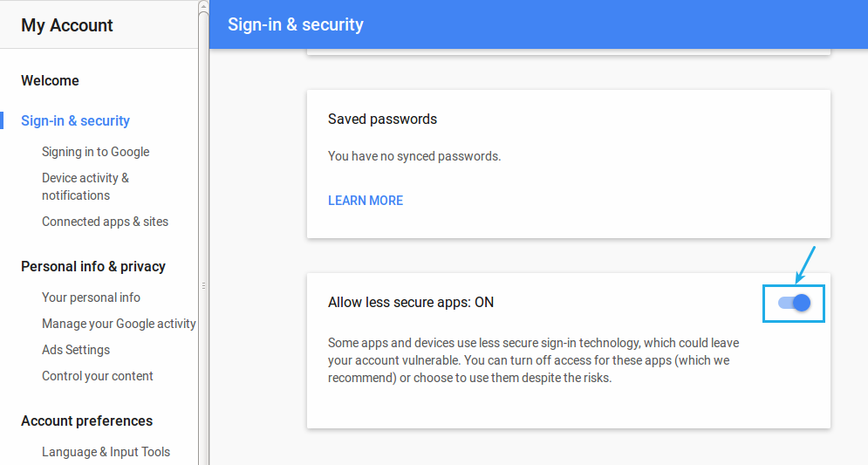Click the sidebar scrollbar up arrow
Viewport: 868px width, 465px height.
click(x=204, y=6)
